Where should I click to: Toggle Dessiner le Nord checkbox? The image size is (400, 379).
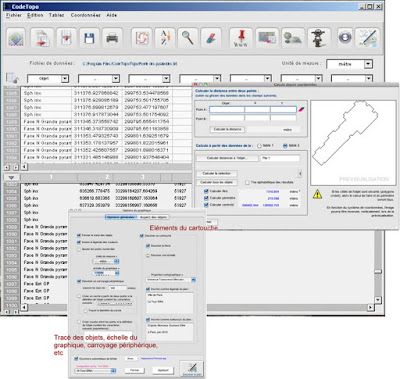(x=148, y=246)
